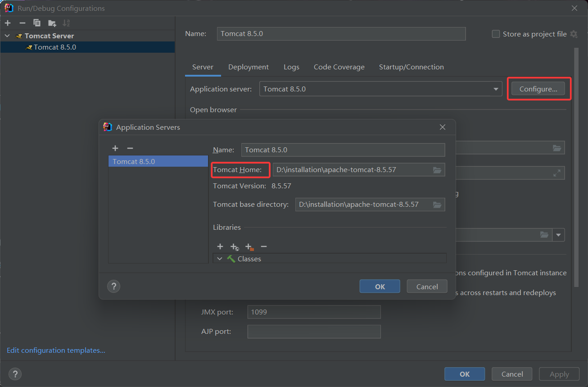Cancel the Application Servers dialog
The image size is (588, 387).
(427, 287)
